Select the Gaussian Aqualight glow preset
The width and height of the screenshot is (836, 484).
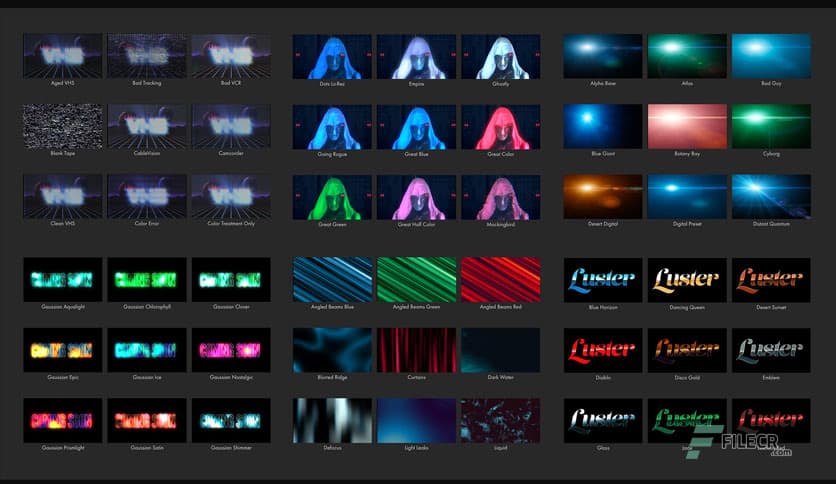click(x=62, y=280)
